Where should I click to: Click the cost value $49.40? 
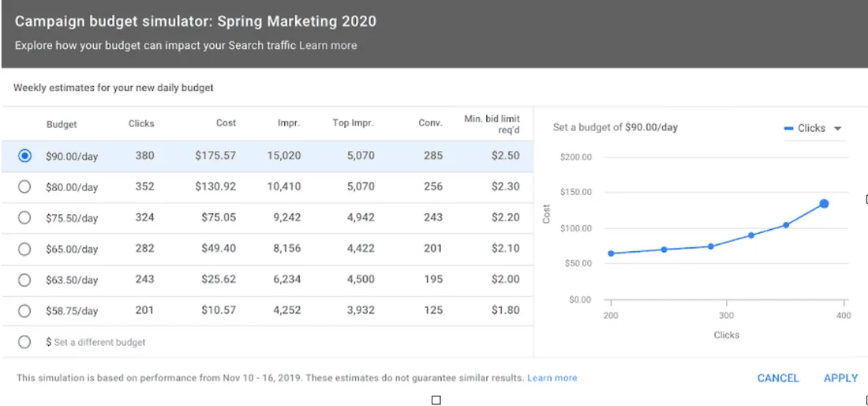[219, 249]
